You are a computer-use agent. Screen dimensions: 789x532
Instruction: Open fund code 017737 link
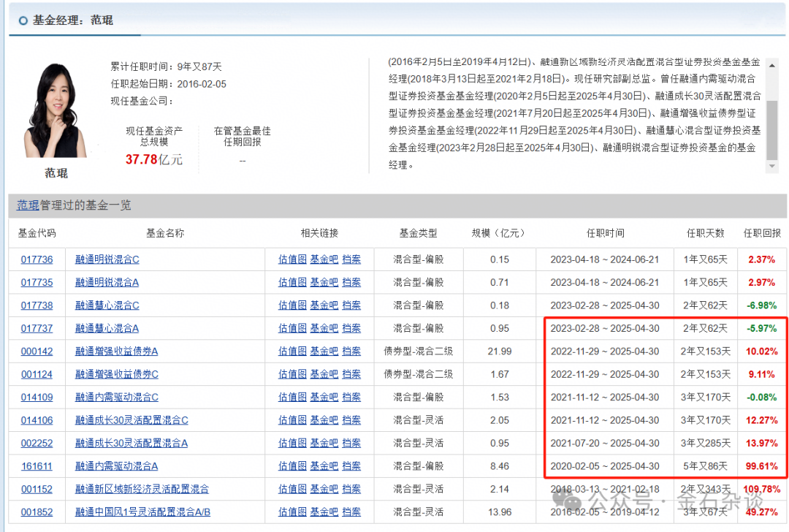point(37,328)
